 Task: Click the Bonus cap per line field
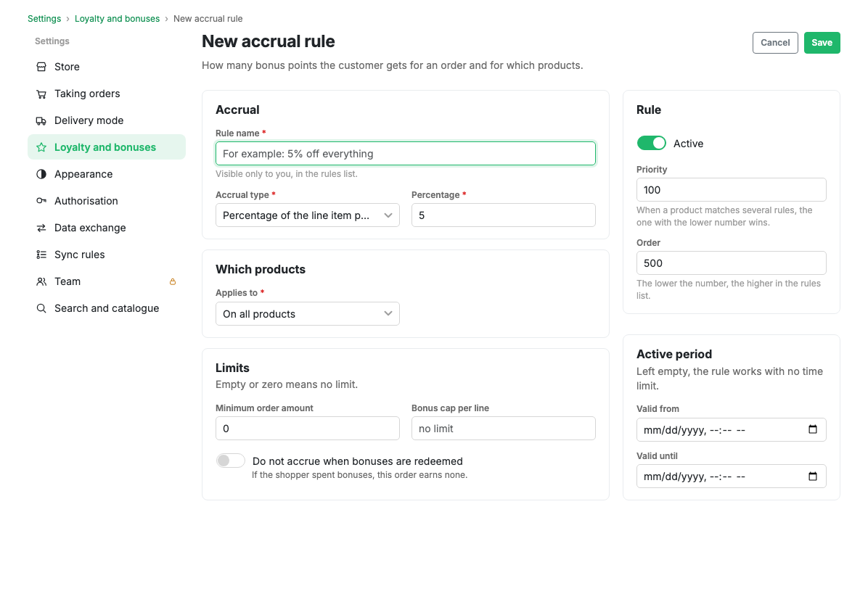coord(504,429)
